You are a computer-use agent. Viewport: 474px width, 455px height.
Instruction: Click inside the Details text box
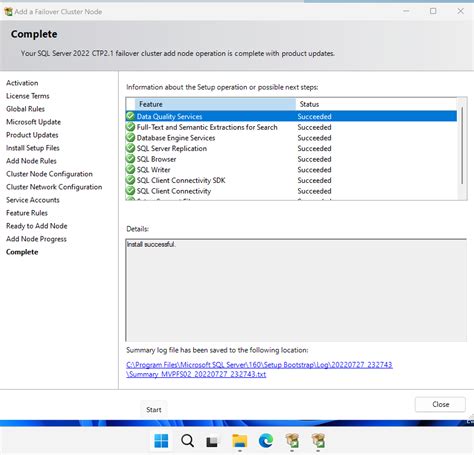[x=296, y=290]
